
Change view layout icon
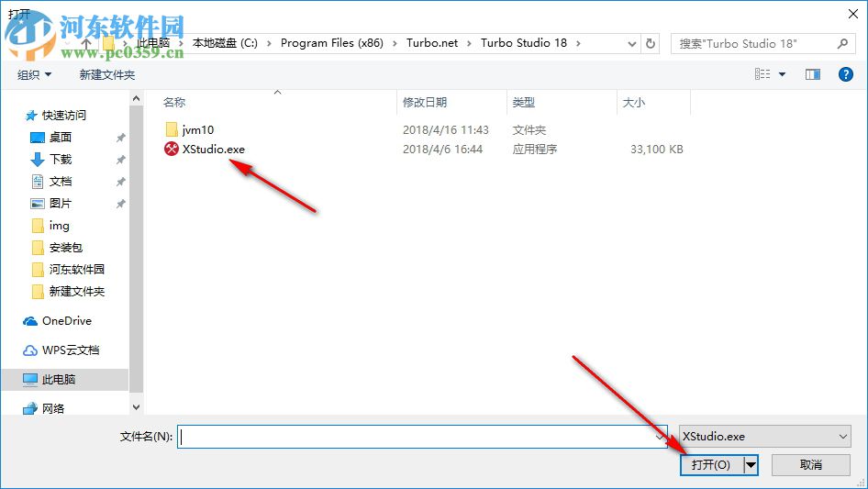(762, 74)
